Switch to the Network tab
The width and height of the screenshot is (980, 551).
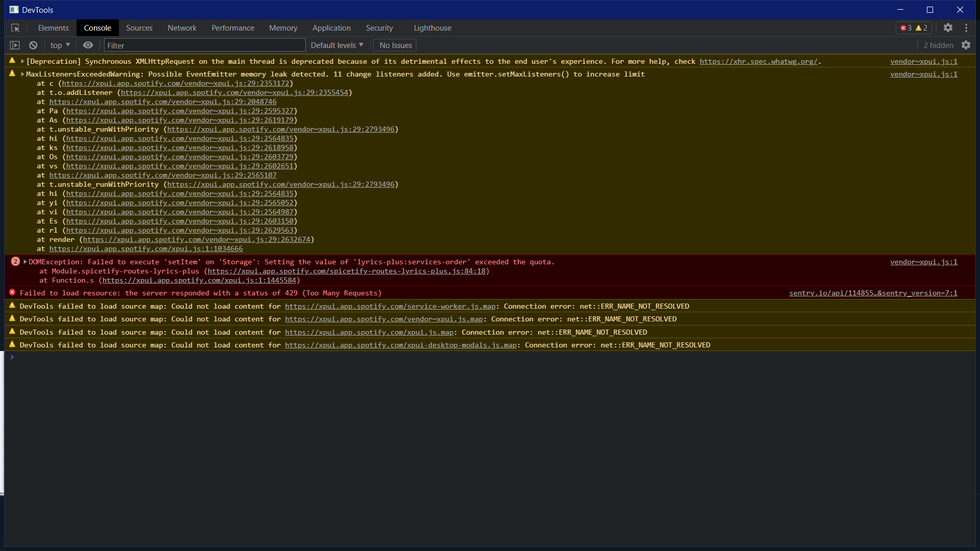click(182, 28)
